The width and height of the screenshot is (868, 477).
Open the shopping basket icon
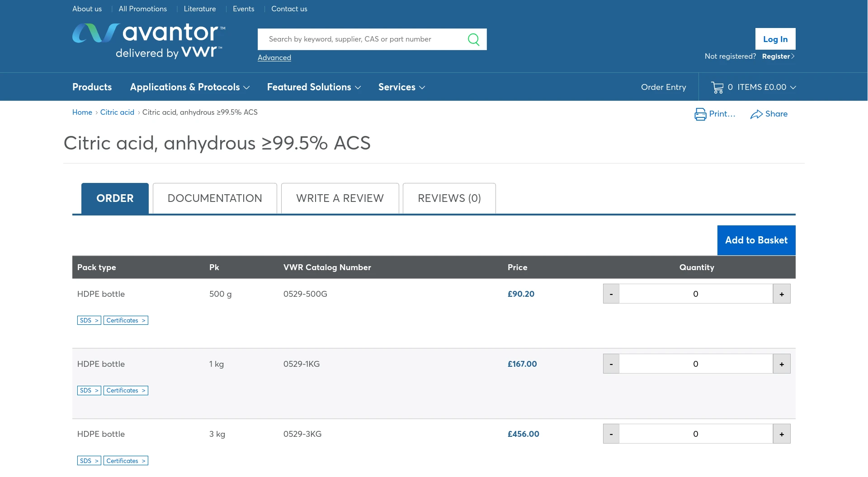click(x=717, y=87)
